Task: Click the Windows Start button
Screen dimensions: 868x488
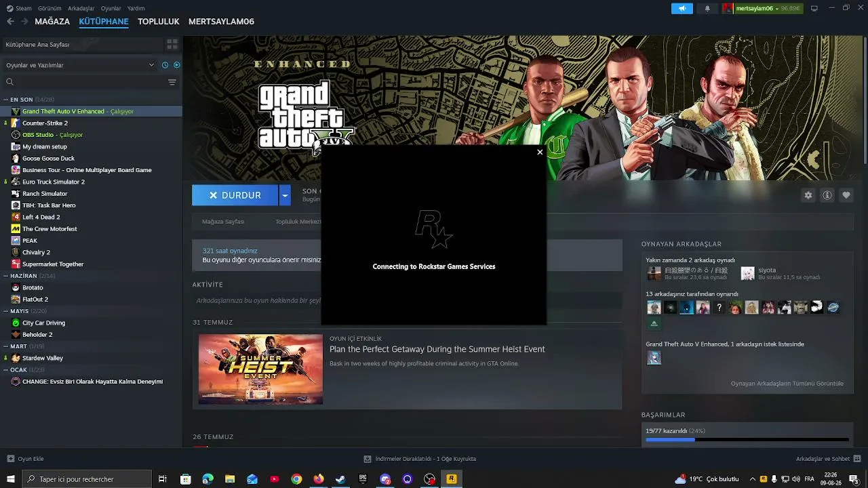Action: click(10, 479)
